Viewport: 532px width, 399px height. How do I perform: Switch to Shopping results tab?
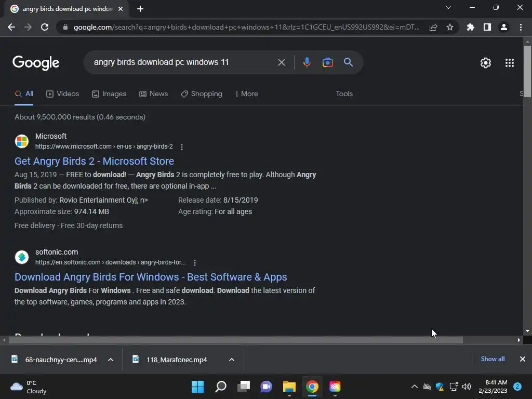coord(202,94)
